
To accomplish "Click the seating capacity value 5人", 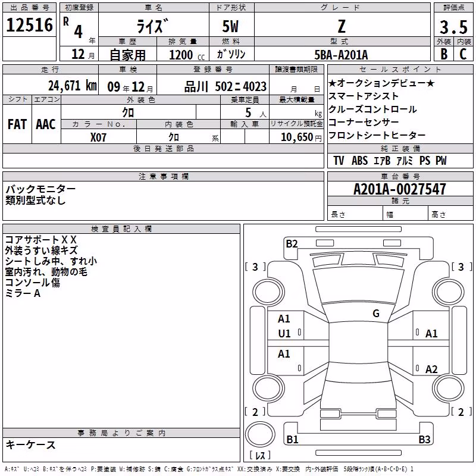I will (x=256, y=113).
